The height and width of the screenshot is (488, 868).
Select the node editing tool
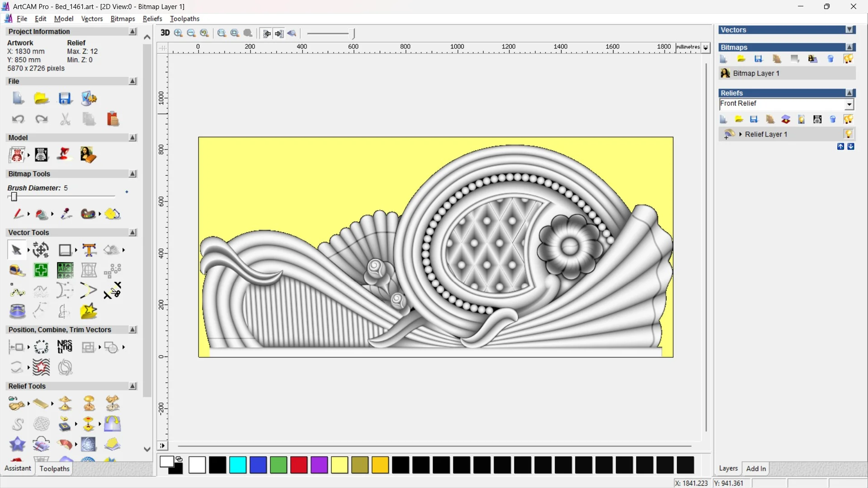pos(17,291)
